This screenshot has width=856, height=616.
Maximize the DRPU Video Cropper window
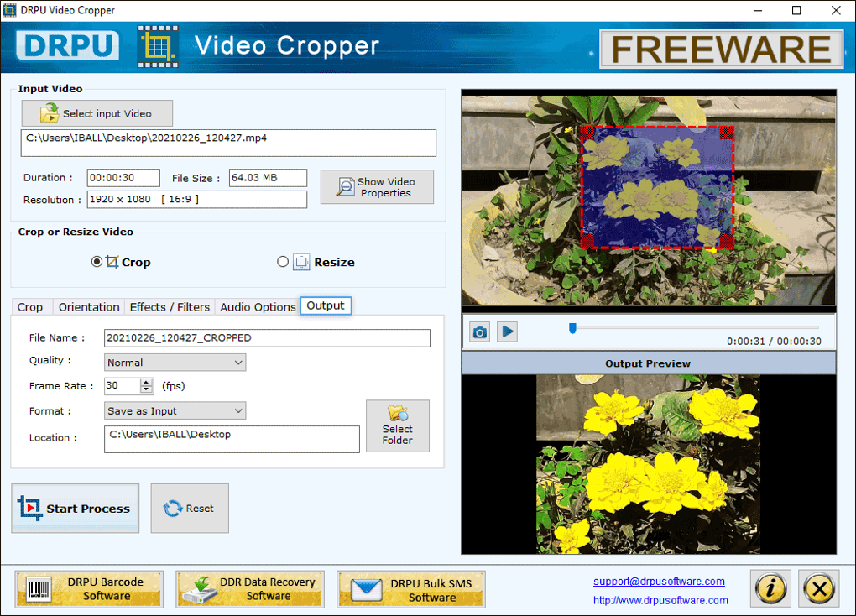(796, 10)
